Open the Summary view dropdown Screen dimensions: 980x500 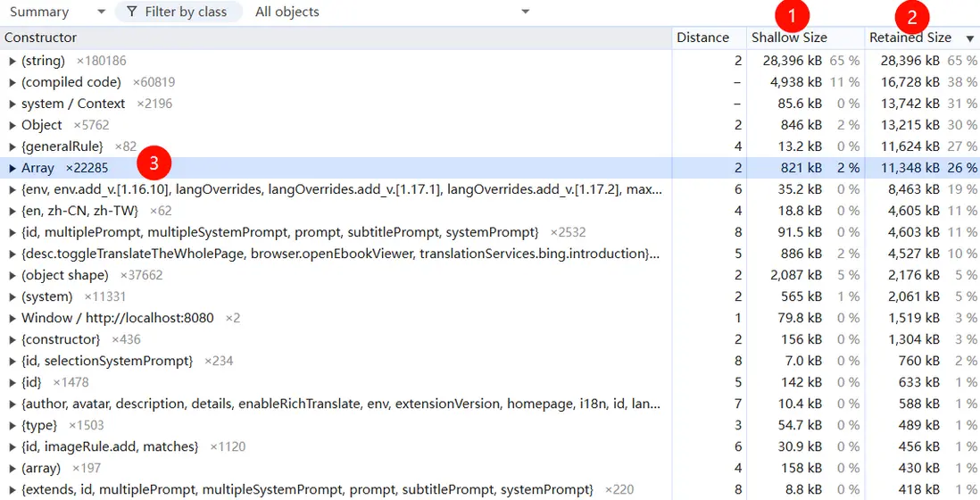[56, 12]
